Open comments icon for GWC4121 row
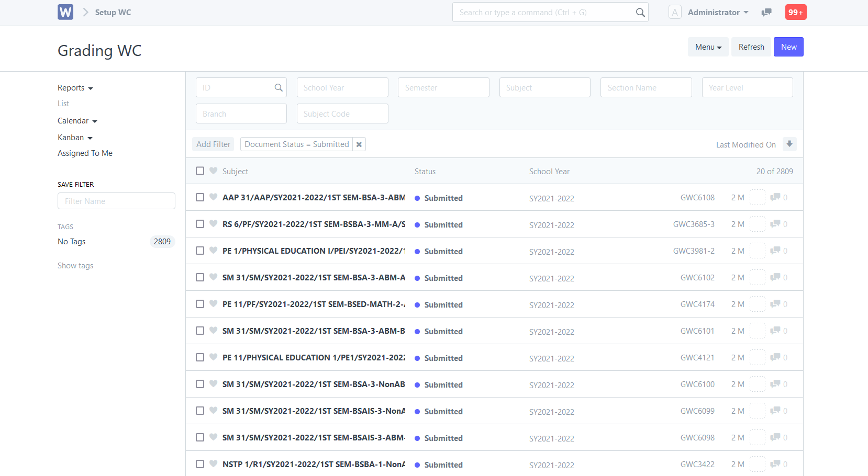The image size is (868, 476). click(x=775, y=357)
